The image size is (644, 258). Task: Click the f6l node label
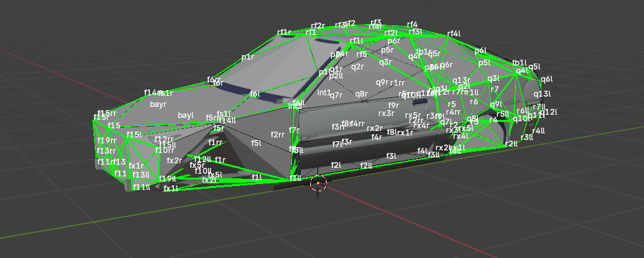[254, 94]
